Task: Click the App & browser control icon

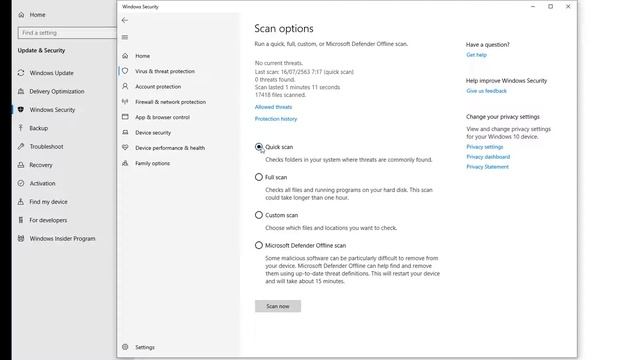Action: click(x=125, y=117)
